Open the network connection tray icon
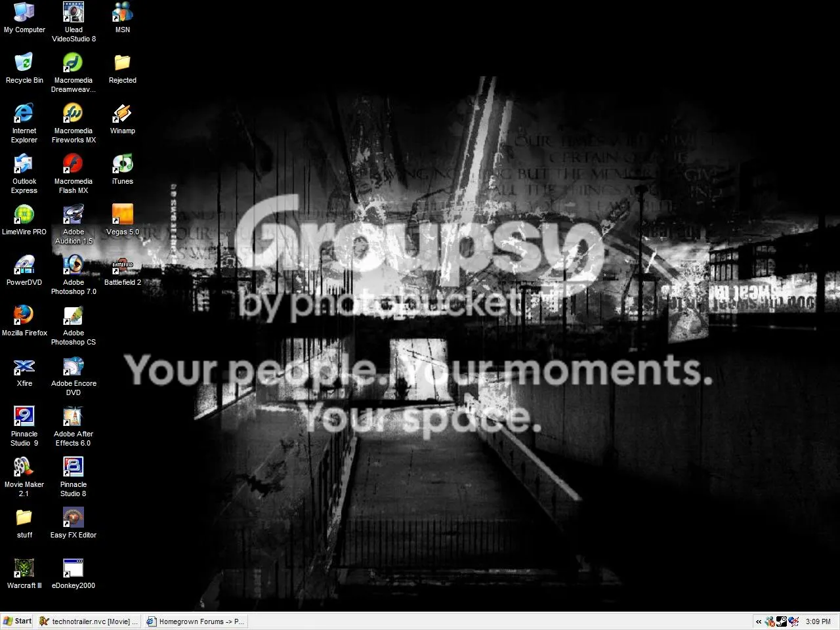Screen dimensions: 840x630 tap(793, 621)
